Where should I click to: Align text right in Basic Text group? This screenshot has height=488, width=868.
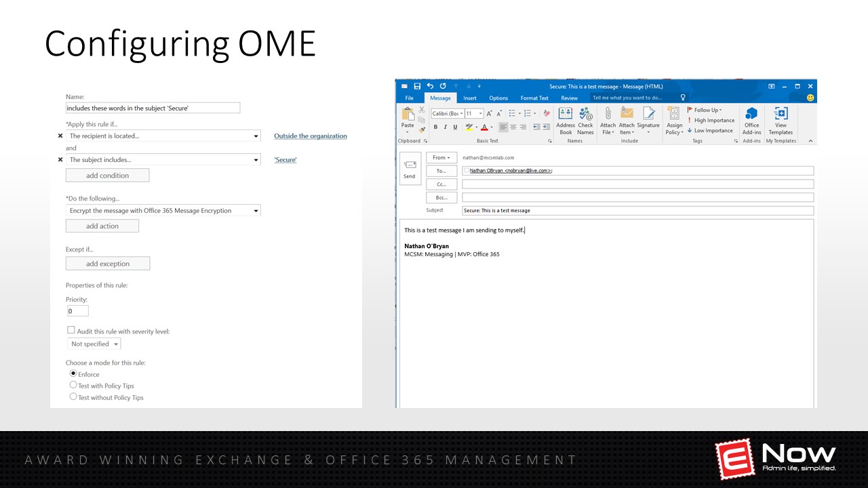point(523,127)
